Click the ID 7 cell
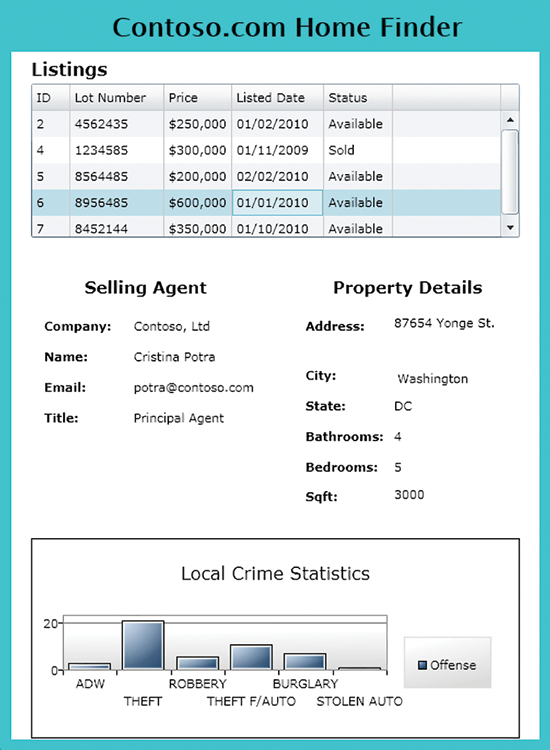550x750 pixels. tap(51, 227)
